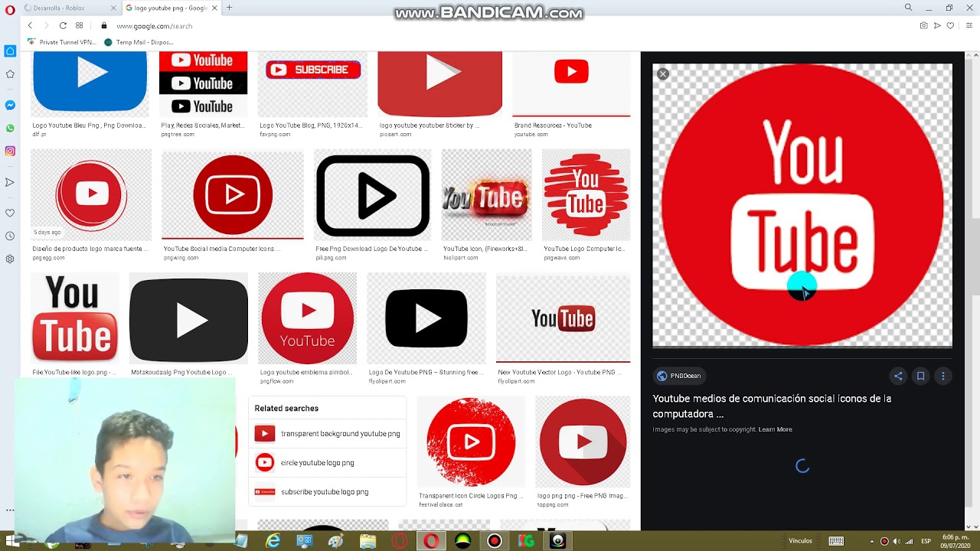Open Messenger in the Opera sidebar
This screenshot has height=551, width=980.
click(10, 105)
